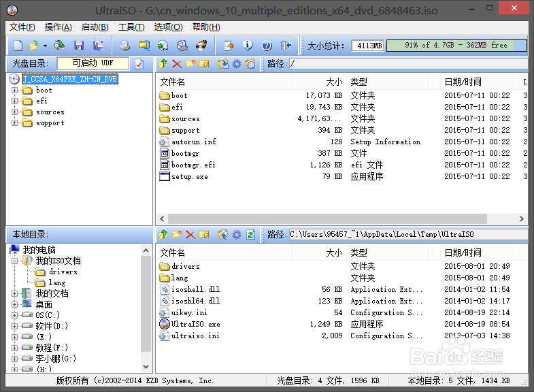Viewport: 534px width, 392px height.
Task: Click the Add files icon in main toolbar
Action: pyautogui.click(x=229, y=46)
